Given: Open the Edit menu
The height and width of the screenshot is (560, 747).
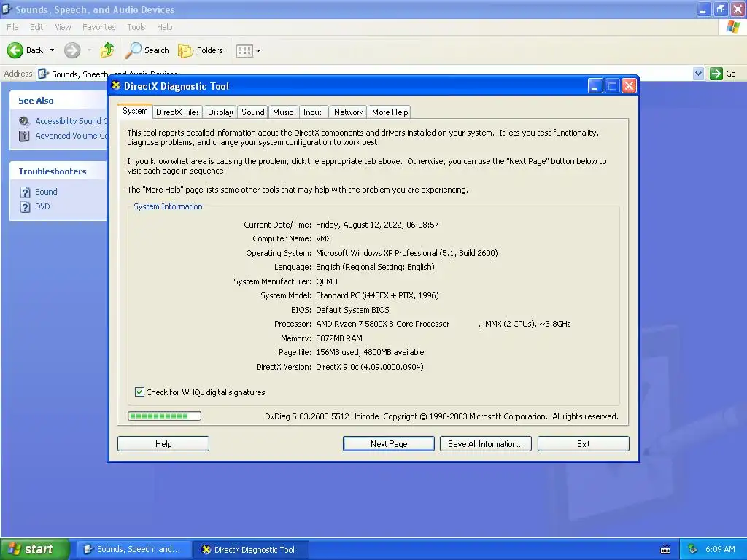Looking at the screenshot, I should [36, 27].
